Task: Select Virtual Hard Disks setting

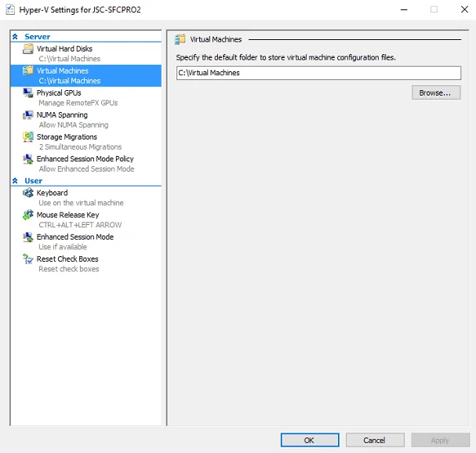Action: pyautogui.click(x=86, y=54)
